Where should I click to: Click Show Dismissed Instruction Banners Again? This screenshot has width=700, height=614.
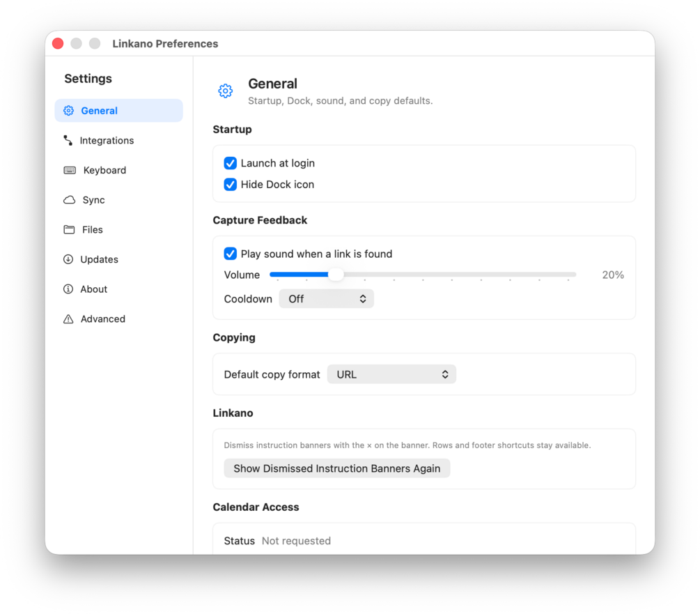(337, 468)
